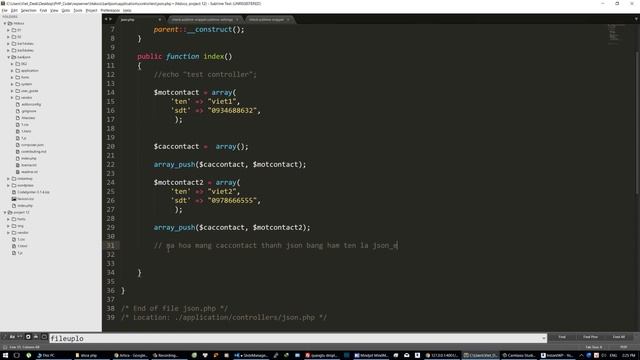Expand the img folder under project 12
This screenshot has height=360, width=640.
[x=8, y=226]
